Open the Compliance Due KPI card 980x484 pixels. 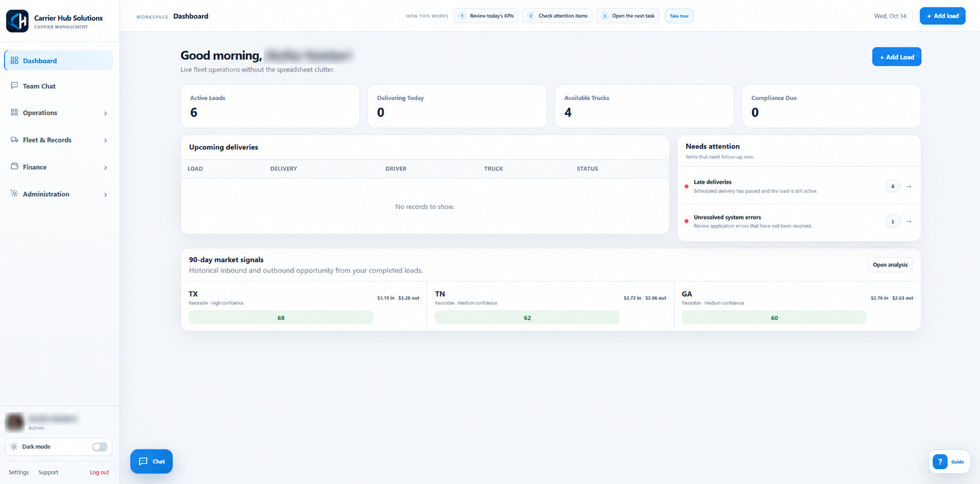831,106
